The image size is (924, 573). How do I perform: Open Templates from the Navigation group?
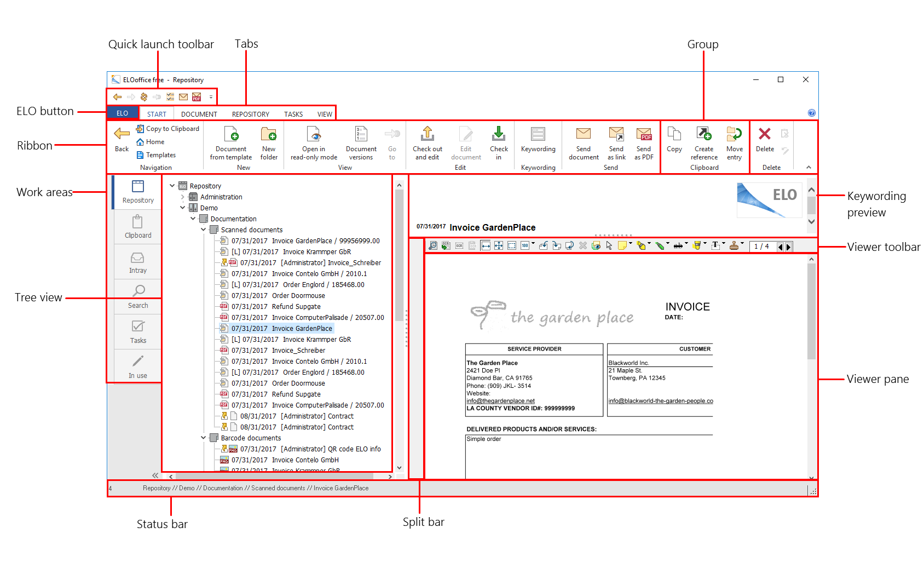[x=156, y=155]
